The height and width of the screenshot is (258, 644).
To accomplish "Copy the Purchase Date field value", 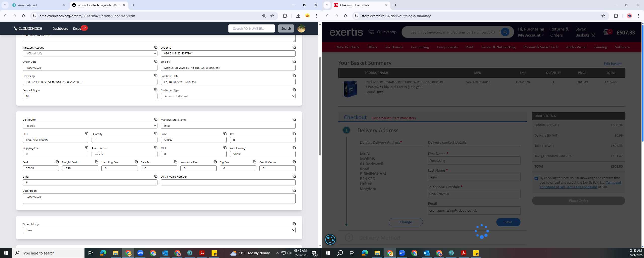I will pos(294,76).
